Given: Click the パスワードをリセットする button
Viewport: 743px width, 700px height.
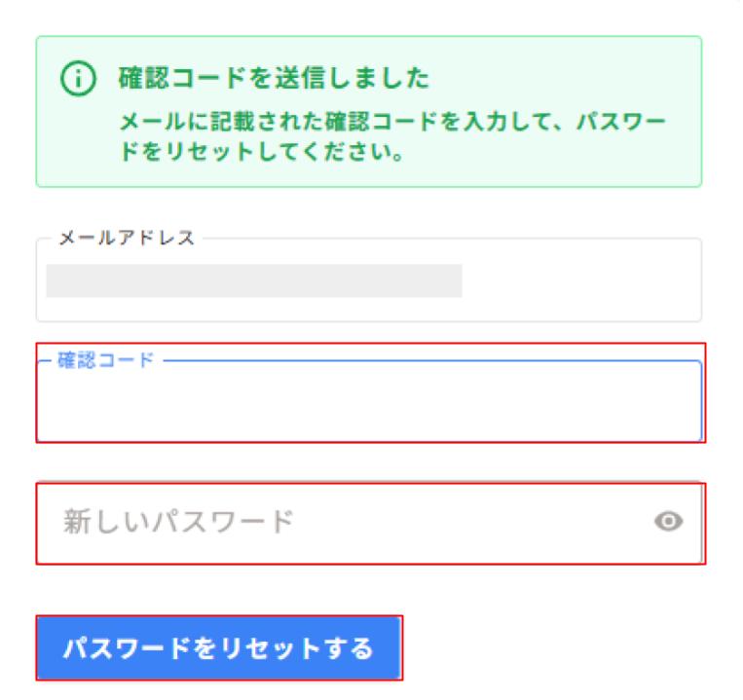Looking at the screenshot, I should coord(218,648).
